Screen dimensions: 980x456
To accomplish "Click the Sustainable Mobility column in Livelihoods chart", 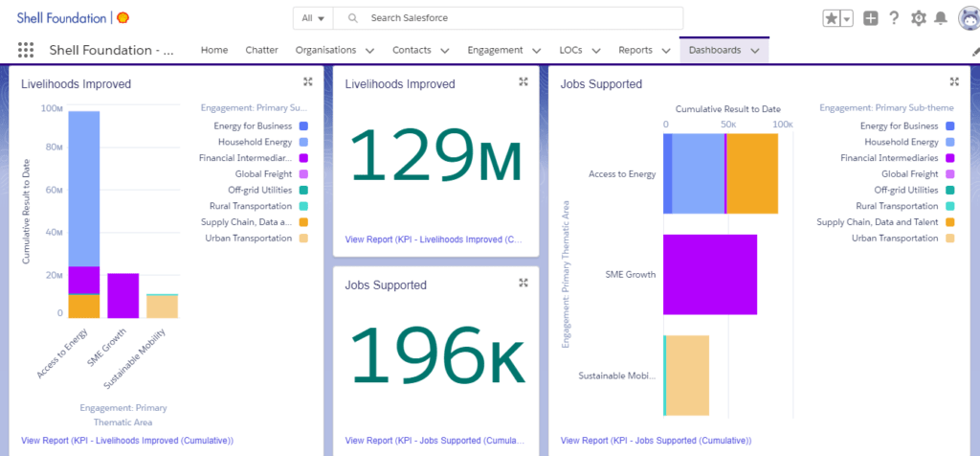I will [162, 307].
